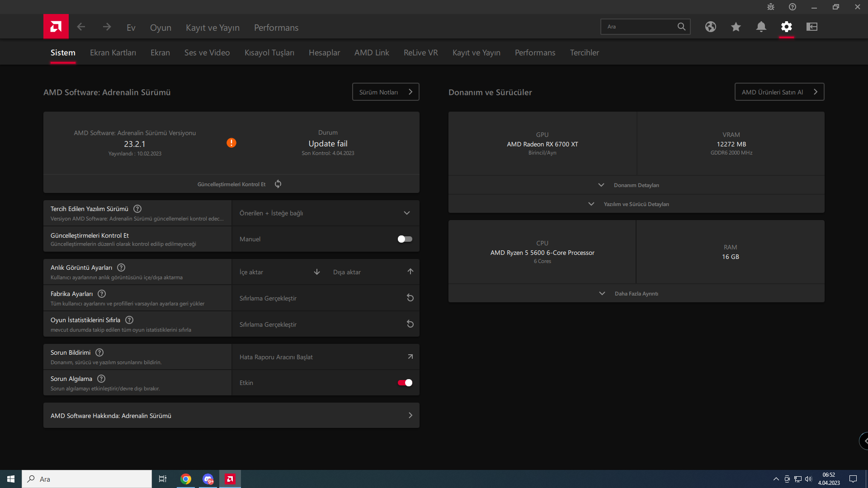
Task: Click the Fabrika Ayarları reset icon
Action: click(x=410, y=298)
